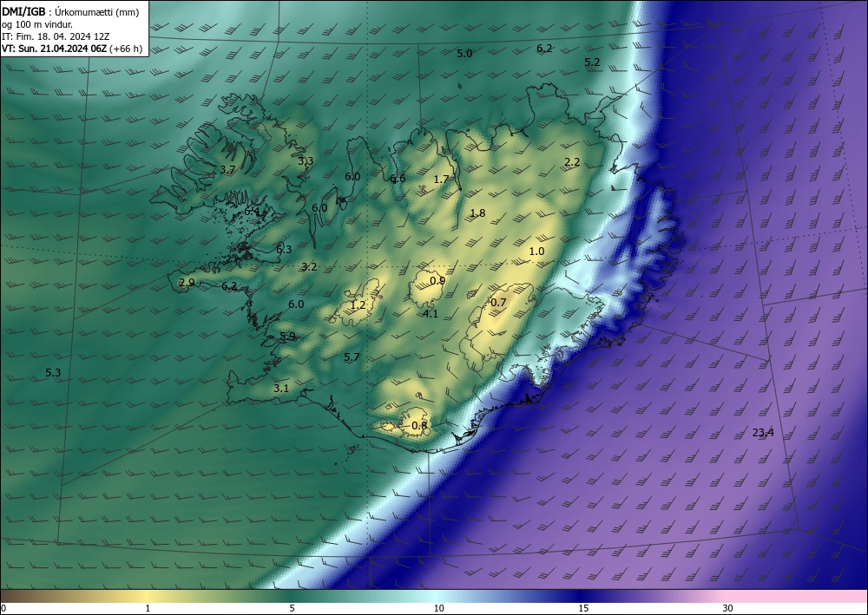Click the legend tick label 10
This screenshot has height=615, width=868.
coord(438,609)
